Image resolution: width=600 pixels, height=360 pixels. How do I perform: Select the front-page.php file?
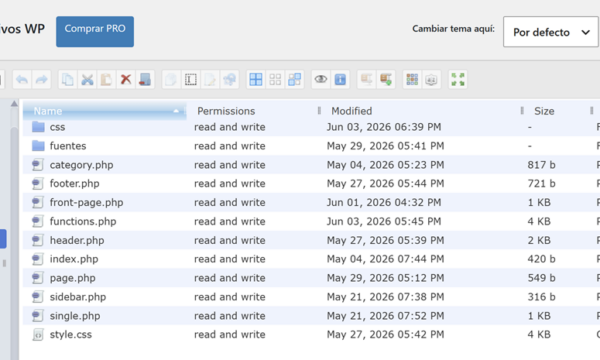(x=311, y=202)
